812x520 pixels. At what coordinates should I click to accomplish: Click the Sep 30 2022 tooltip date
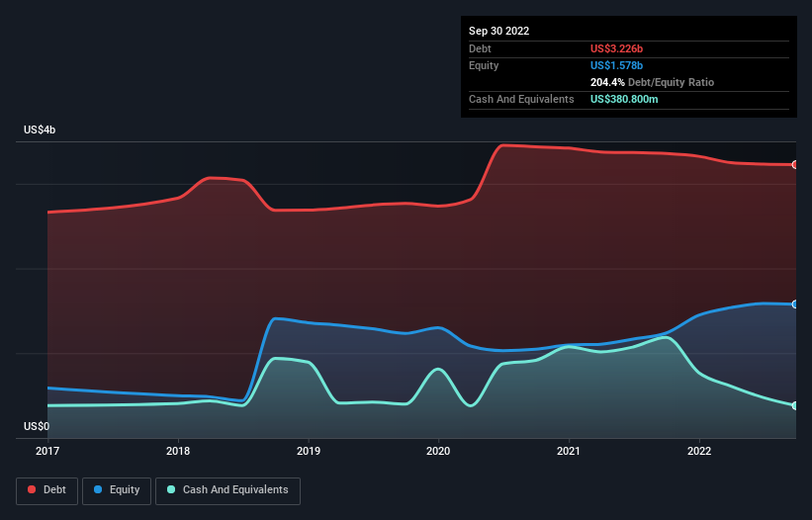coord(498,31)
